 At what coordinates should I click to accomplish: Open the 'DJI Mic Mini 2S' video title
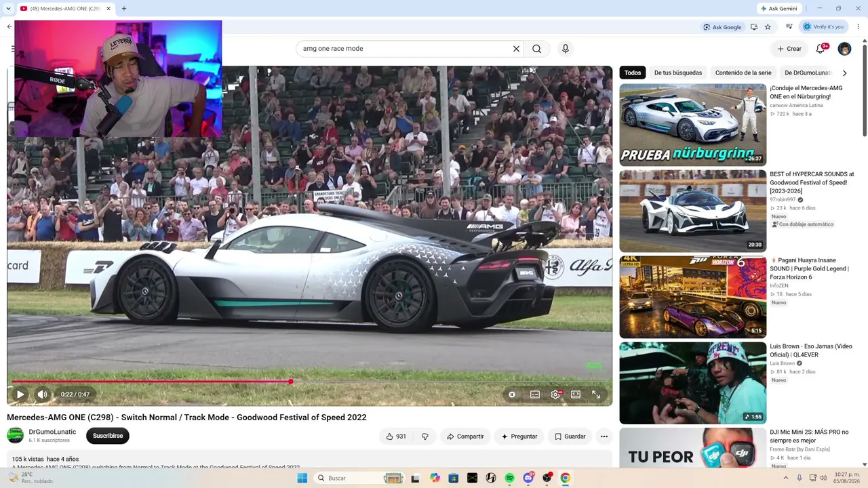(809, 436)
